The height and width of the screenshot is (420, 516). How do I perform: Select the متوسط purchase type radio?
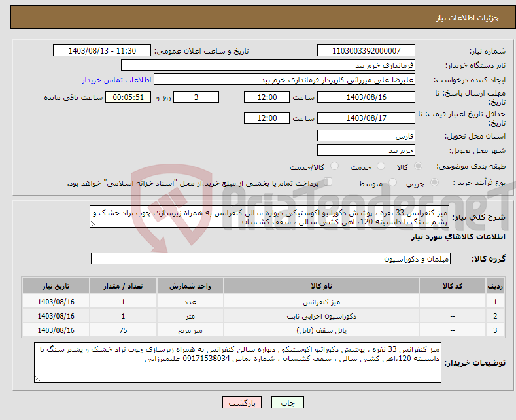[392, 182]
